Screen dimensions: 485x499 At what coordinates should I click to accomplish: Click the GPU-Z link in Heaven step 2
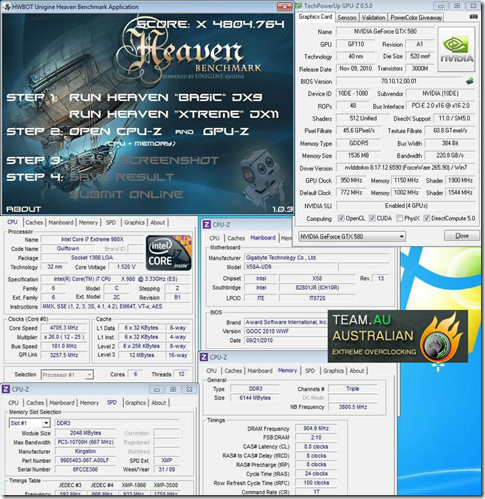pos(226,131)
